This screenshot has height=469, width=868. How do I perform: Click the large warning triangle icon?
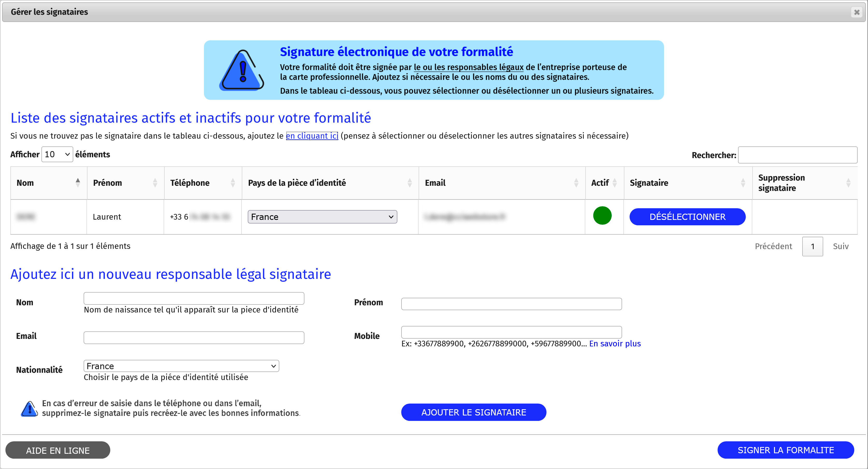point(242,70)
